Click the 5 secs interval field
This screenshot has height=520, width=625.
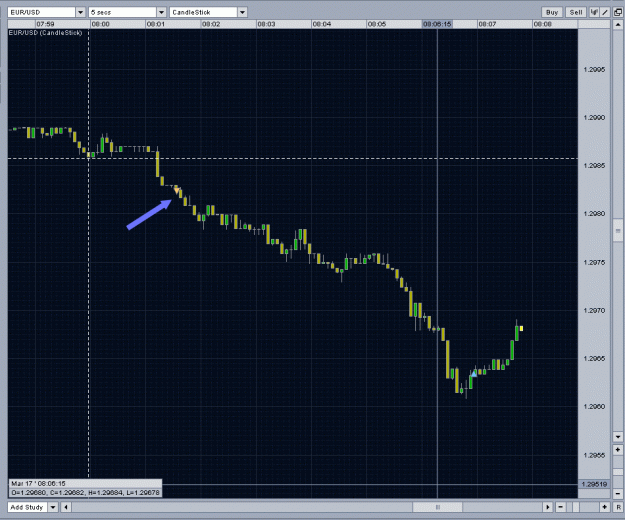122,12
